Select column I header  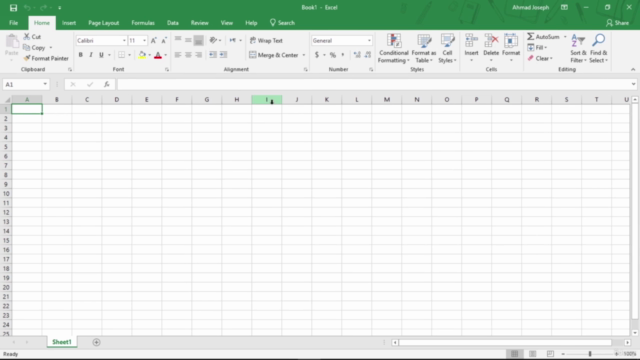click(267, 100)
